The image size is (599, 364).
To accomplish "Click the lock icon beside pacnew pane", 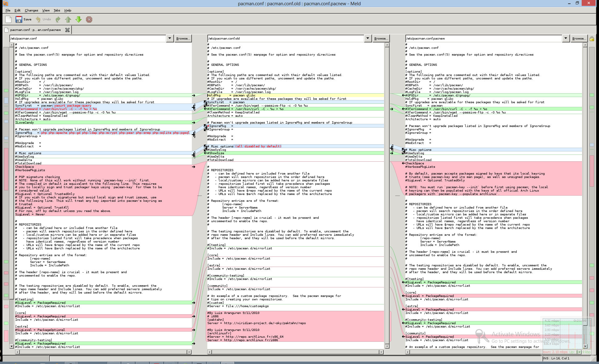I will coord(592,39).
